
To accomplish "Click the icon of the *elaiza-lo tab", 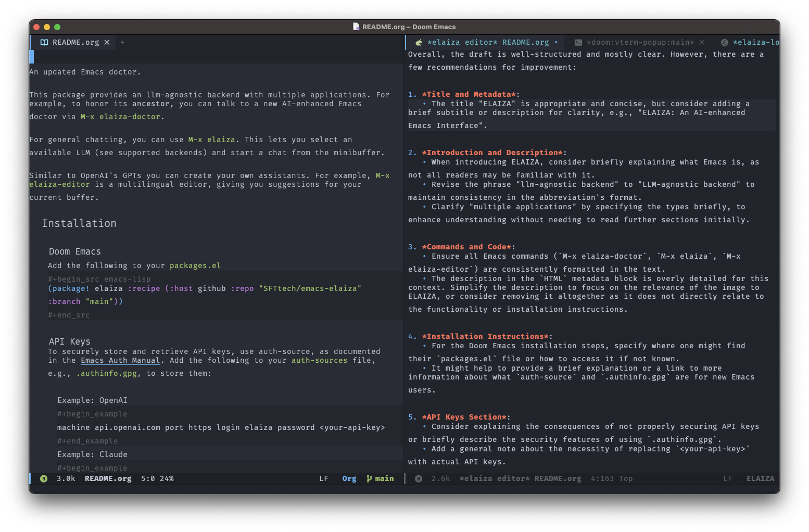I will tap(724, 42).
